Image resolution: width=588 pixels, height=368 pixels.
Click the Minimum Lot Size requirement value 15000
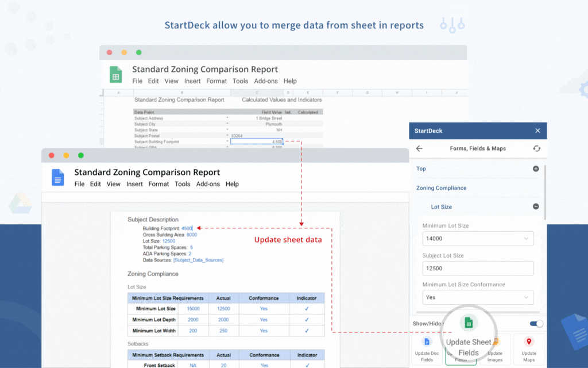click(x=193, y=309)
